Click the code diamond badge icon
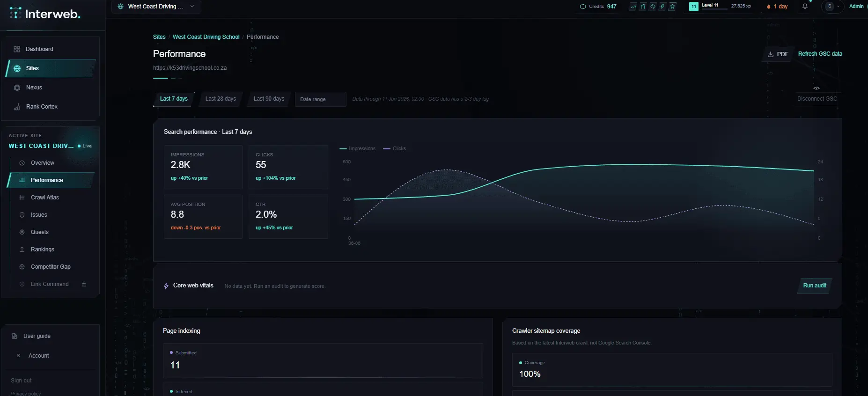The width and height of the screenshot is (868, 396). click(653, 7)
